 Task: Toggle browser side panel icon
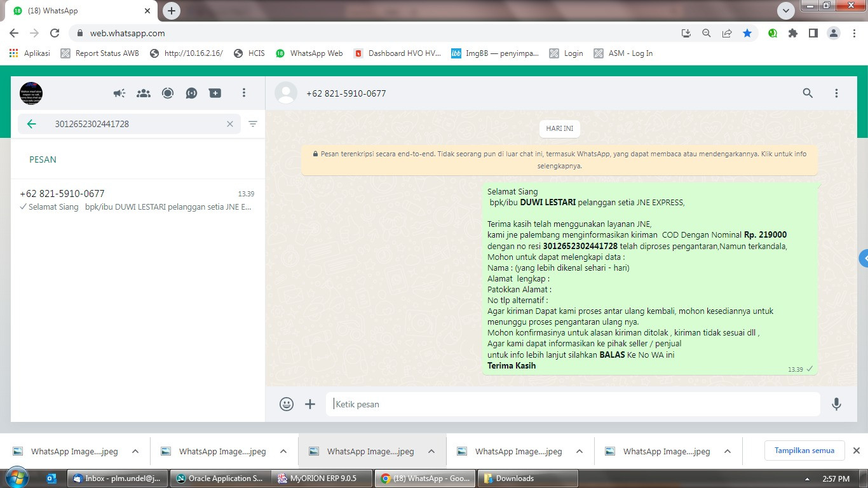click(x=813, y=33)
